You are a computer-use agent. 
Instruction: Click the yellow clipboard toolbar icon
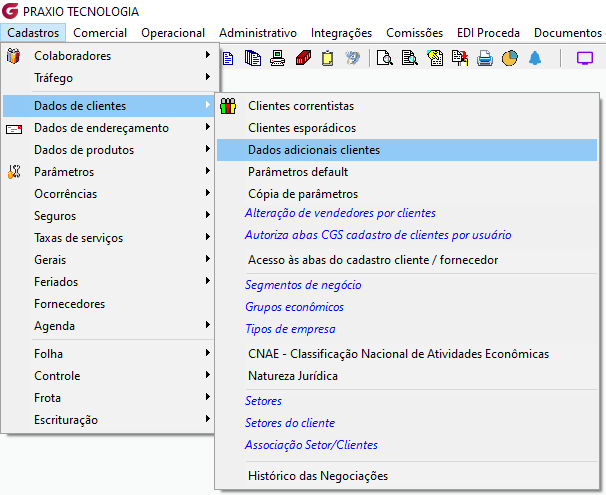click(327, 58)
